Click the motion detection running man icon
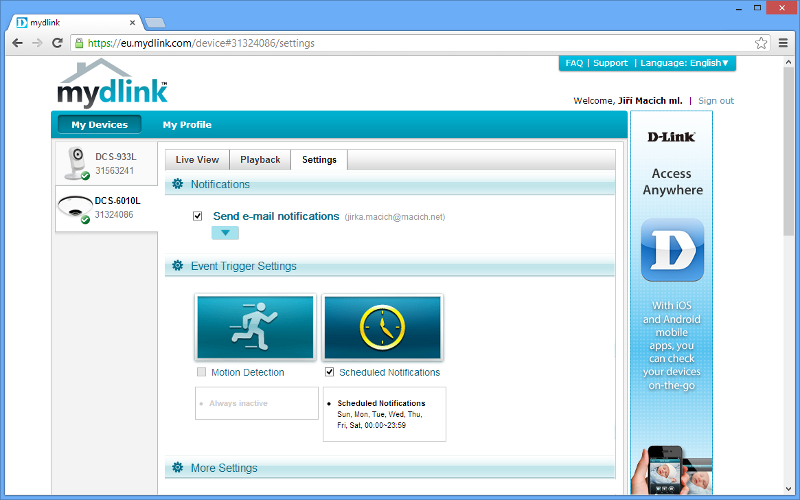Image resolution: width=800 pixels, height=500 pixels. coord(256,327)
